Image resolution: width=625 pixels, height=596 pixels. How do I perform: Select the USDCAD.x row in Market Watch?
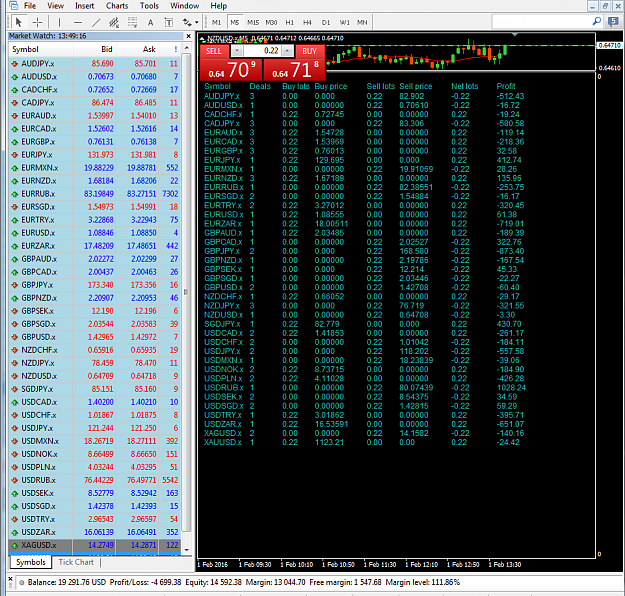coord(95,402)
